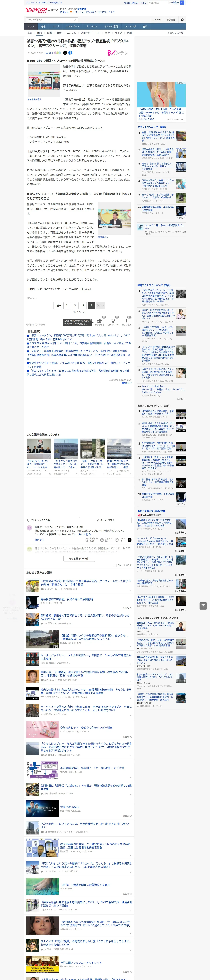Screen dimensions: 210x980
Task: Click the ログイン link
Action: [64, 12]
